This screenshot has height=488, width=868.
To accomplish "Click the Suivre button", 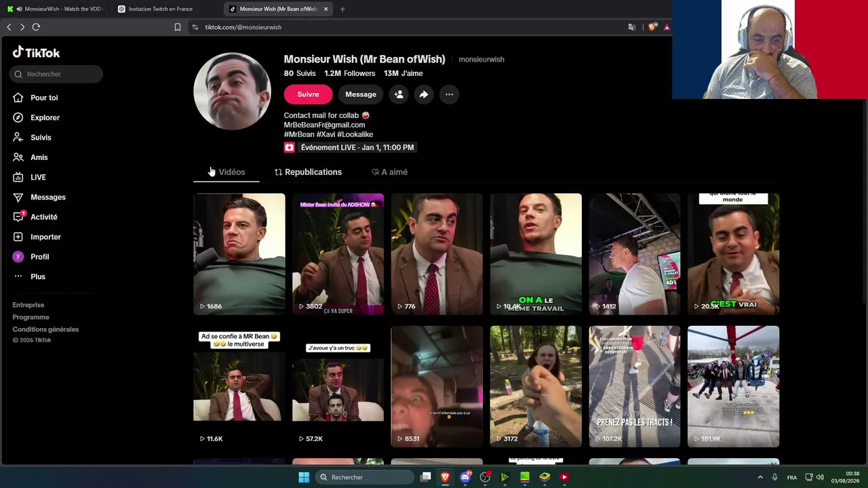I will (308, 94).
